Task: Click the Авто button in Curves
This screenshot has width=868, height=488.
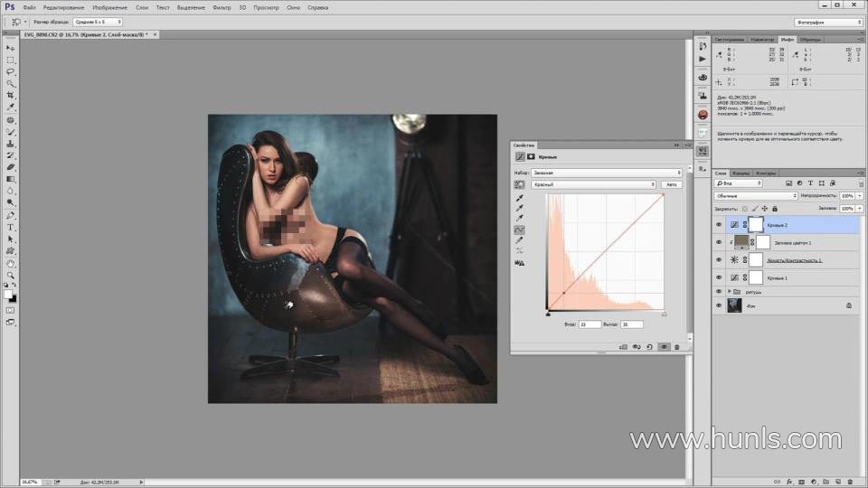Action: (x=671, y=184)
